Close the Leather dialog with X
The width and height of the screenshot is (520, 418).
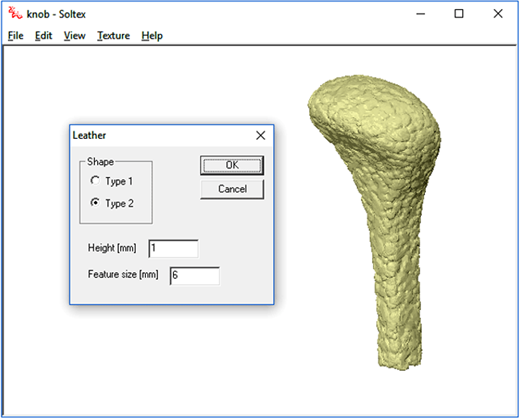(261, 135)
